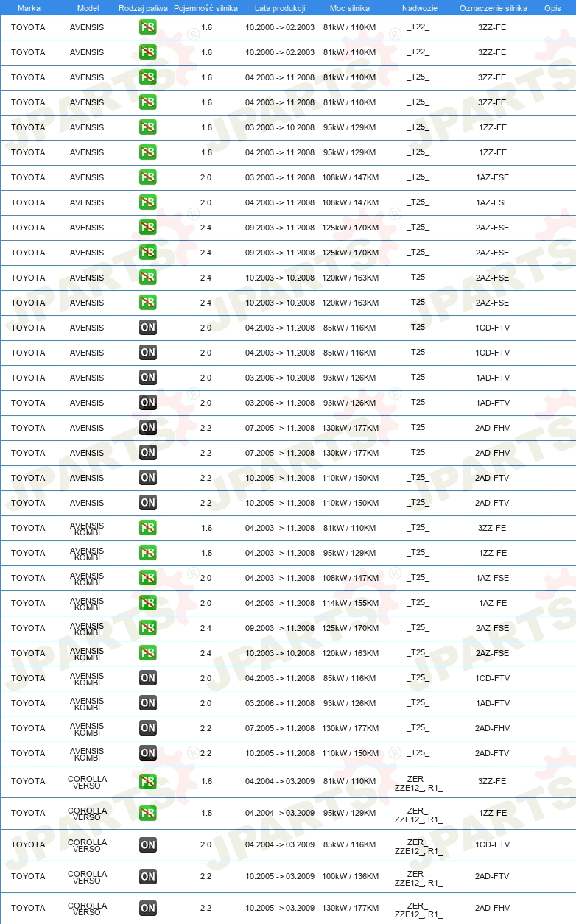Screen dimensions: 576x924
Task: Click petrol icon in Corolla Verso 1.8 row
Action: click(x=148, y=813)
